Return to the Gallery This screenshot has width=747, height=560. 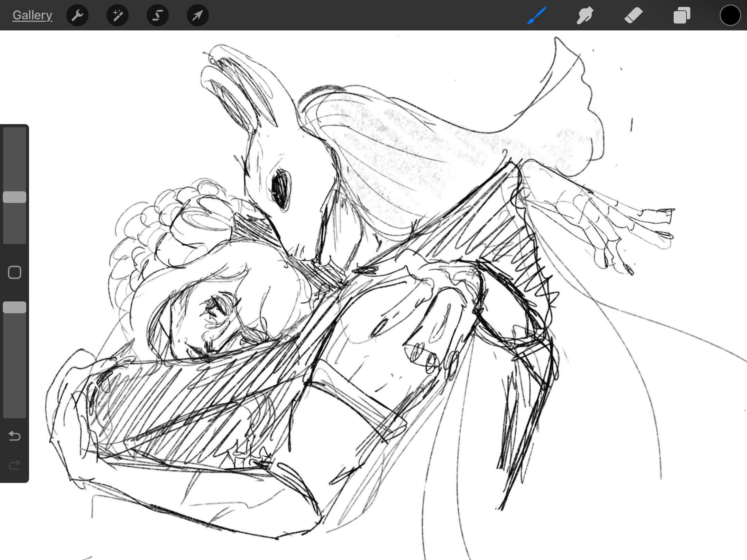coord(32,15)
